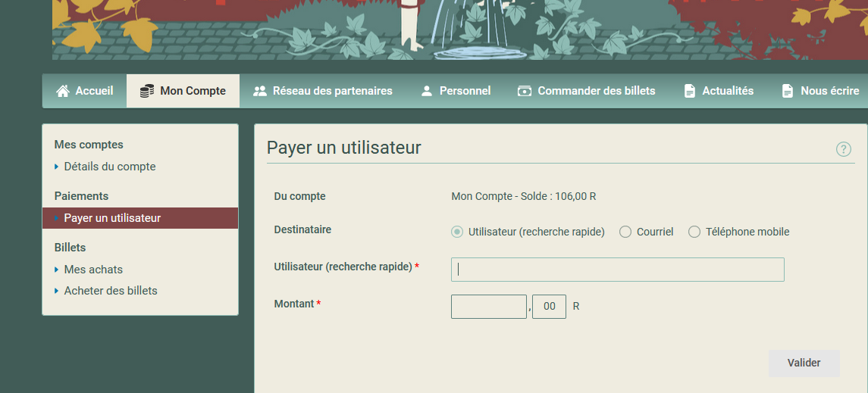Click the Montant cents field showing 00
This screenshot has height=393, width=868.
coord(549,306)
